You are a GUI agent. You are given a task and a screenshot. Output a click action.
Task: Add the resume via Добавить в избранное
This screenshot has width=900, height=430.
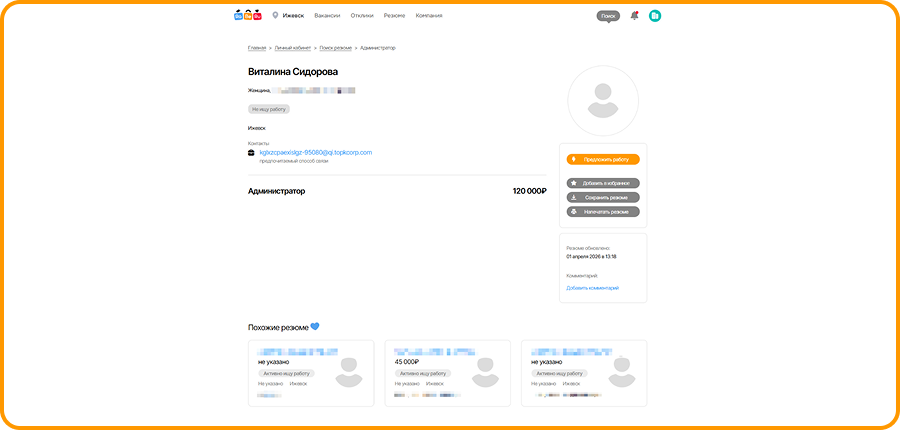click(603, 183)
